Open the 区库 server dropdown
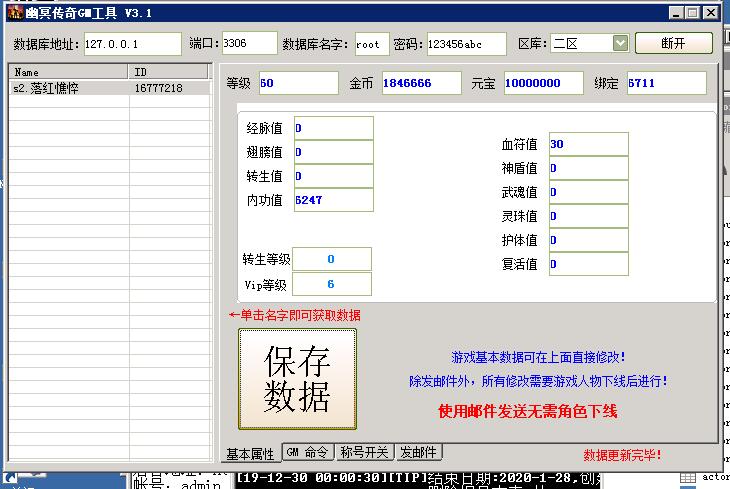The image size is (730, 489). [x=619, y=44]
